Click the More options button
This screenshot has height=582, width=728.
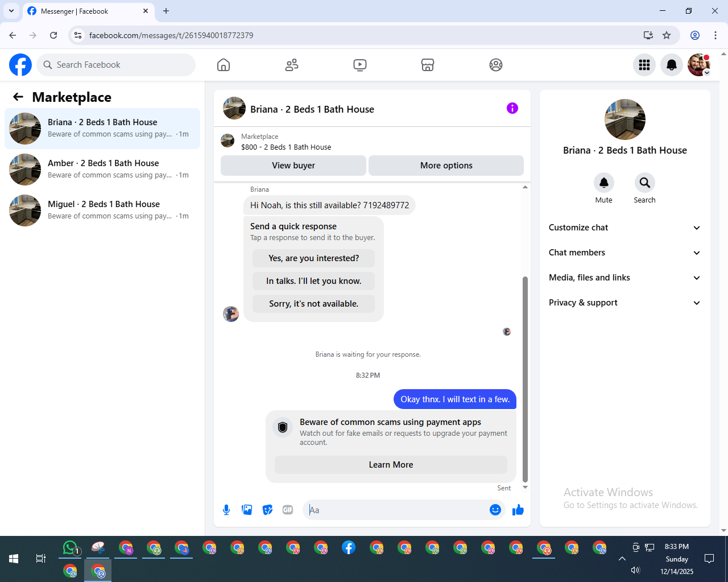(446, 166)
